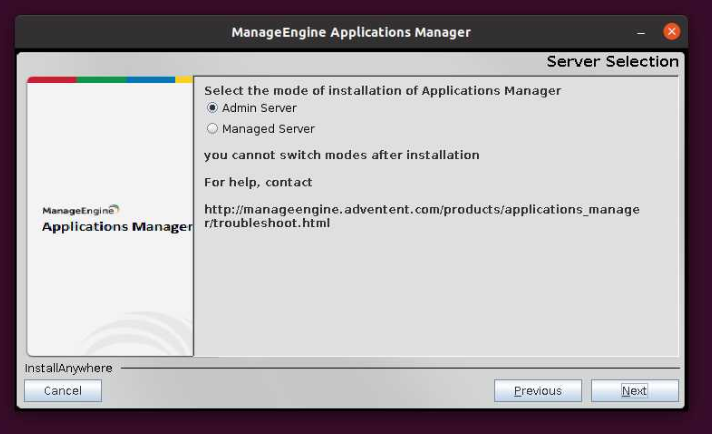Image resolution: width=712 pixels, height=434 pixels.
Task: Click the "Managed Server" label text
Action: pos(268,129)
